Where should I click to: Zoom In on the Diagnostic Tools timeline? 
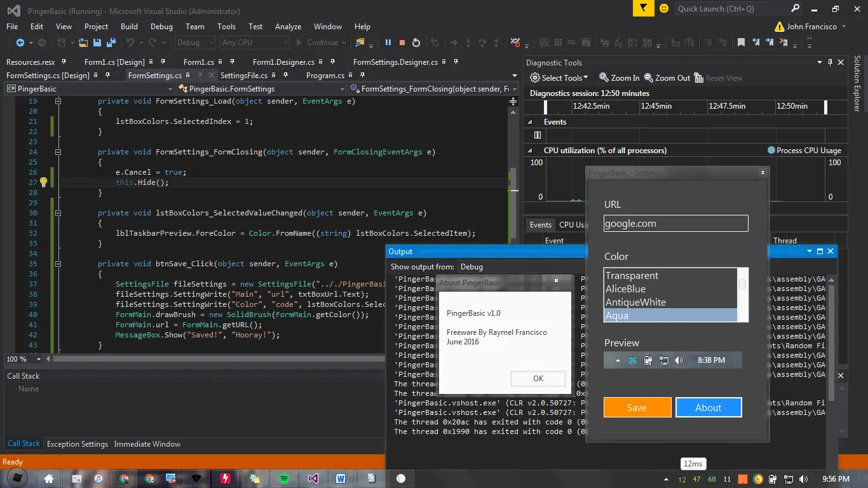pos(618,78)
